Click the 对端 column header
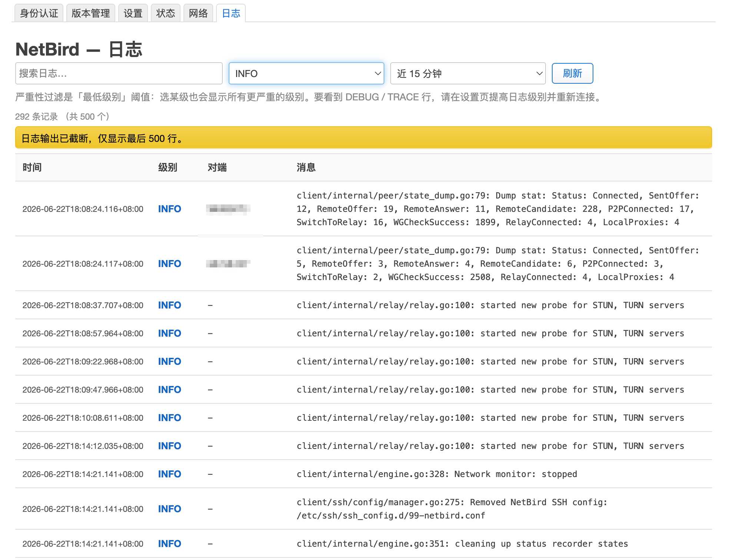 (217, 167)
